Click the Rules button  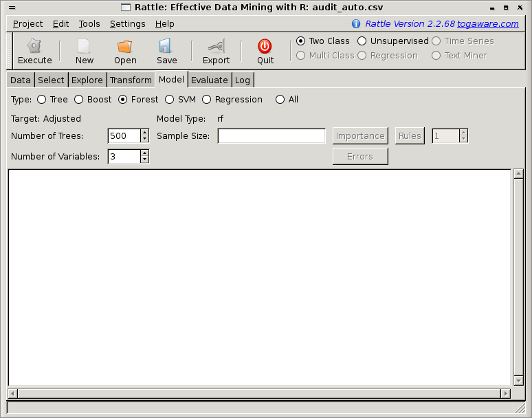point(410,135)
